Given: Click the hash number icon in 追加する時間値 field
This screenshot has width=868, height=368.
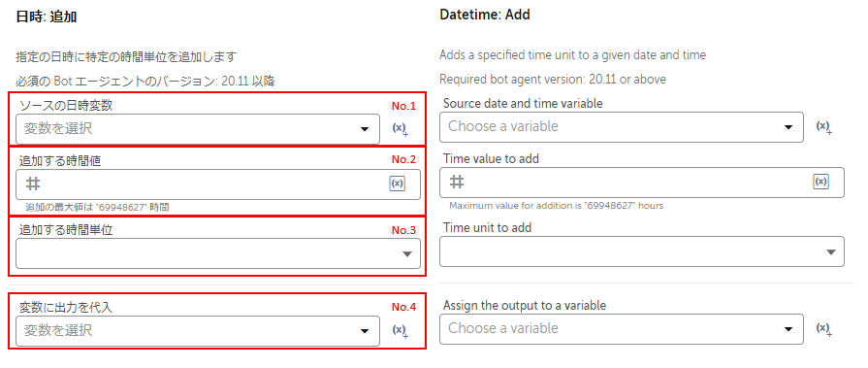Looking at the screenshot, I should (x=33, y=184).
